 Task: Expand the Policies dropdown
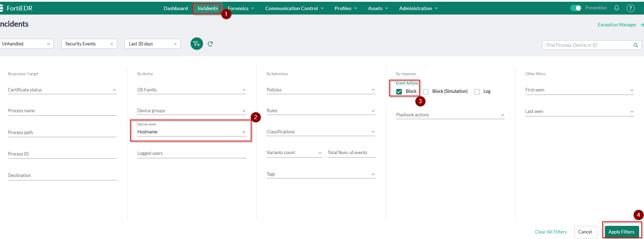tap(321, 90)
